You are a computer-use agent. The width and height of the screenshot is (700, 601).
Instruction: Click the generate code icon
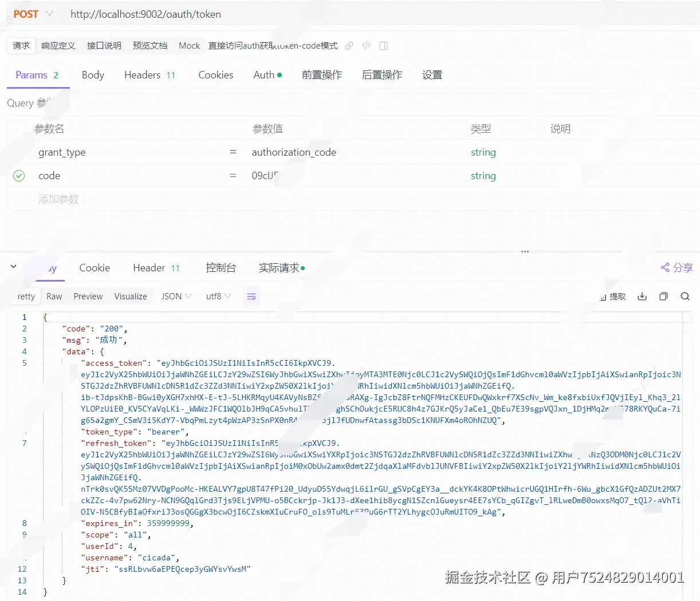(366, 46)
